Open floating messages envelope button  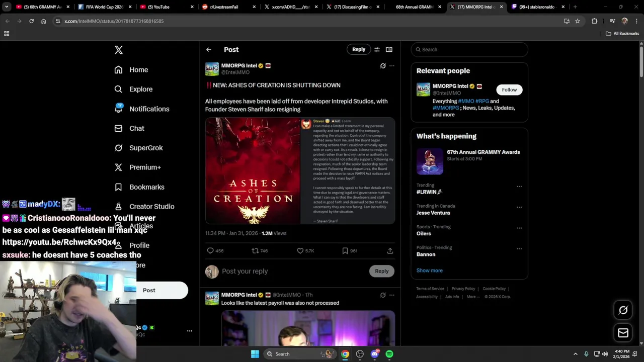click(623, 333)
